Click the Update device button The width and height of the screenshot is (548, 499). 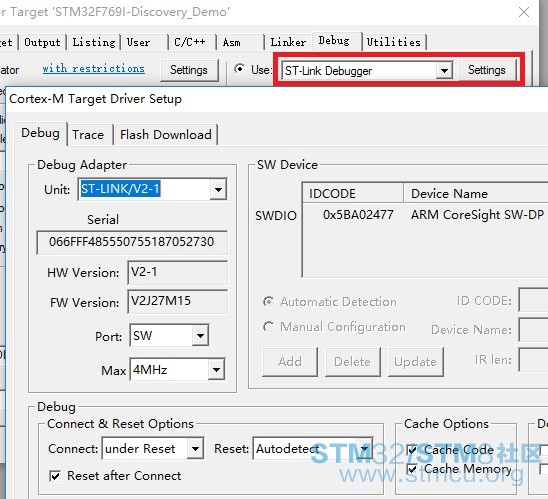(x=416, y=362)
